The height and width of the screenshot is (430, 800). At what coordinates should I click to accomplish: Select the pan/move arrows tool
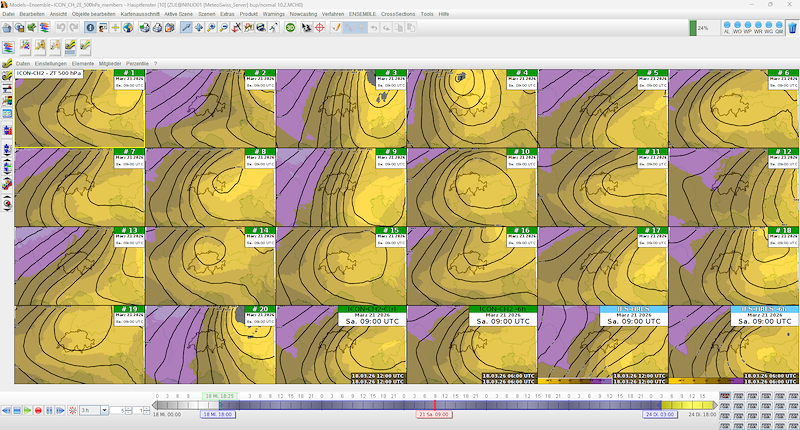[199, 28]
